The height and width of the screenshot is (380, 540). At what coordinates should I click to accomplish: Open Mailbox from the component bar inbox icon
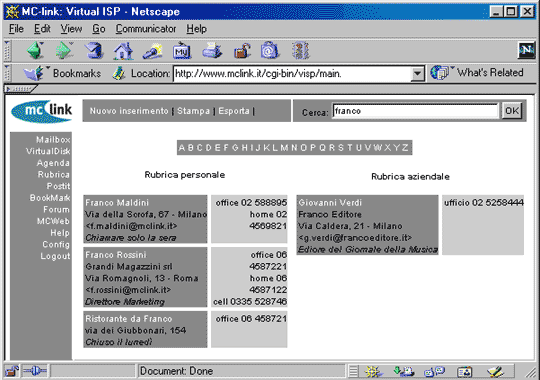click(404, 371)
